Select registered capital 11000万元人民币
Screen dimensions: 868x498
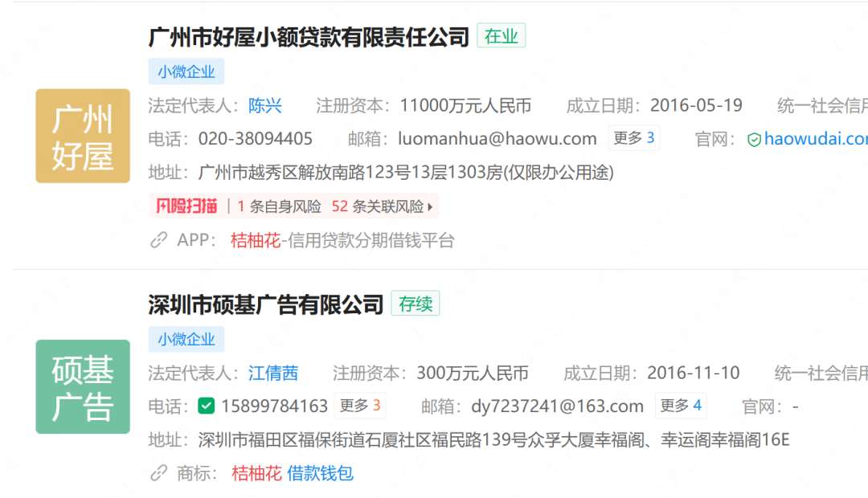pos(465,106)
